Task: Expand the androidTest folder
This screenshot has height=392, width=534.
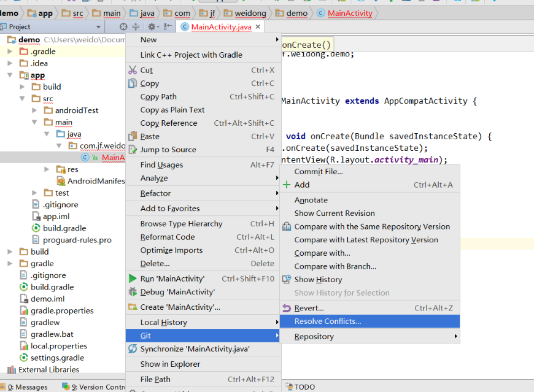Action: pyautogui.click(x=34, y=110)
